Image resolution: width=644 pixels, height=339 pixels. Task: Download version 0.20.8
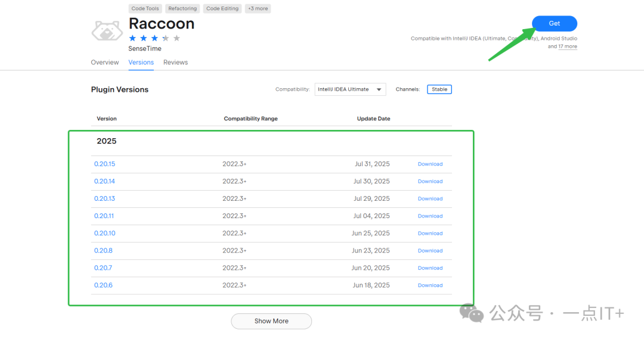tap(430, 250)
